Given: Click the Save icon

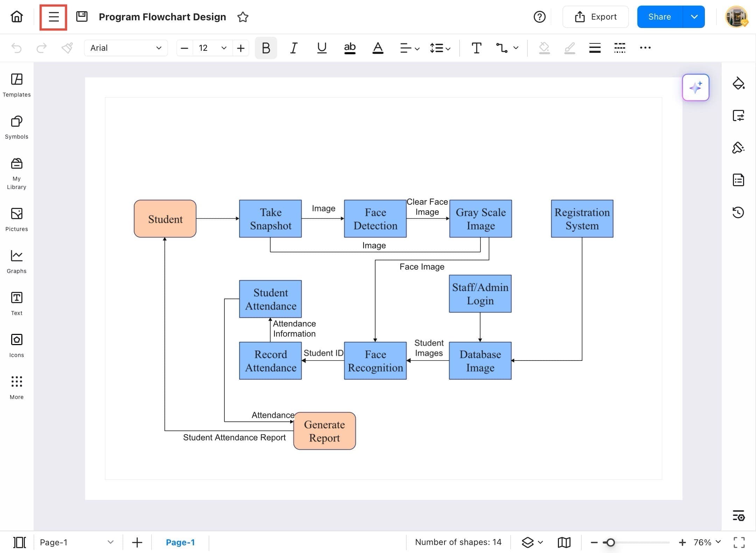Looking at the screenshot, I should [x=82, y=16].
